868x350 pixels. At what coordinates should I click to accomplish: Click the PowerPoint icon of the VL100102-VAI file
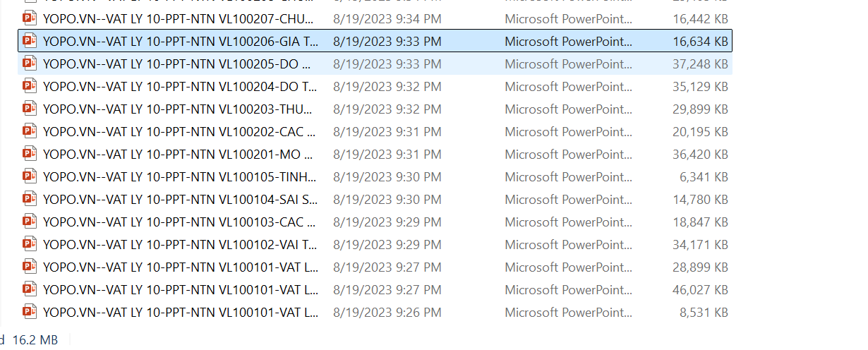coord(29,245)
